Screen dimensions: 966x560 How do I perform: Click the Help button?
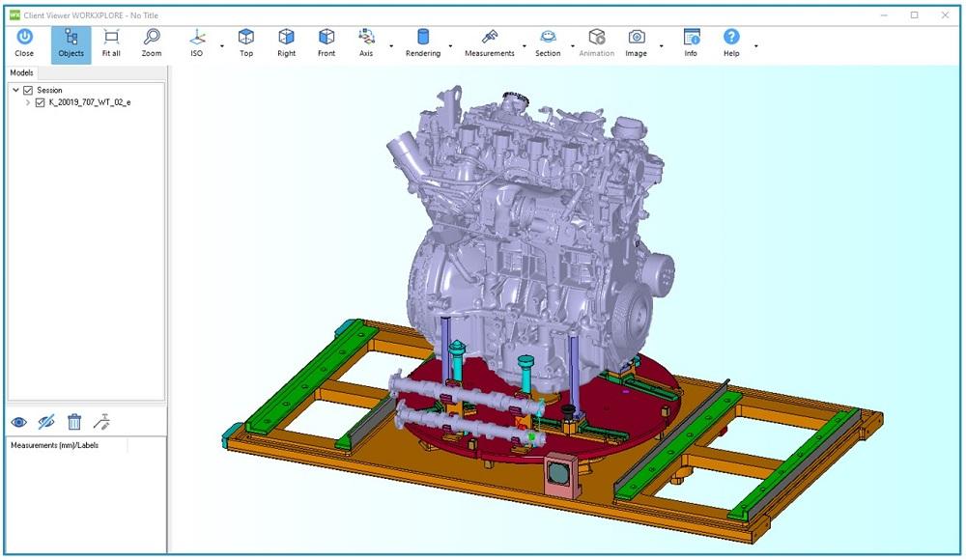(x=730, y=41)
